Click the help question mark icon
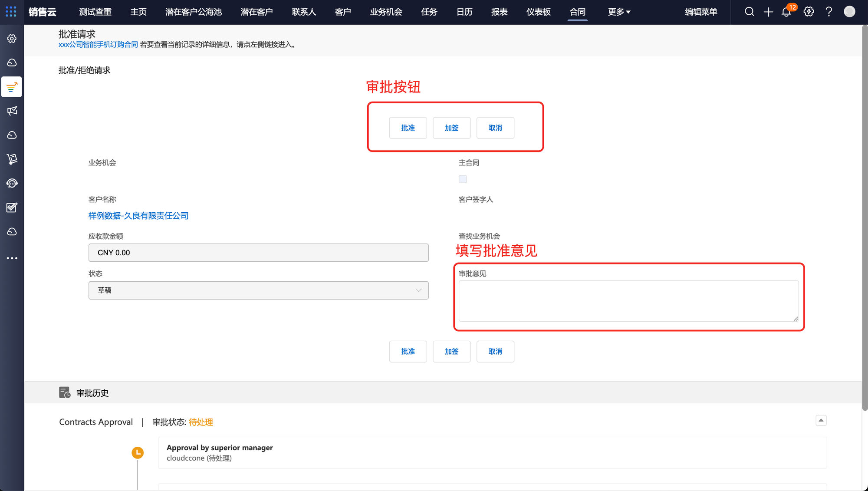 (829, 12)
